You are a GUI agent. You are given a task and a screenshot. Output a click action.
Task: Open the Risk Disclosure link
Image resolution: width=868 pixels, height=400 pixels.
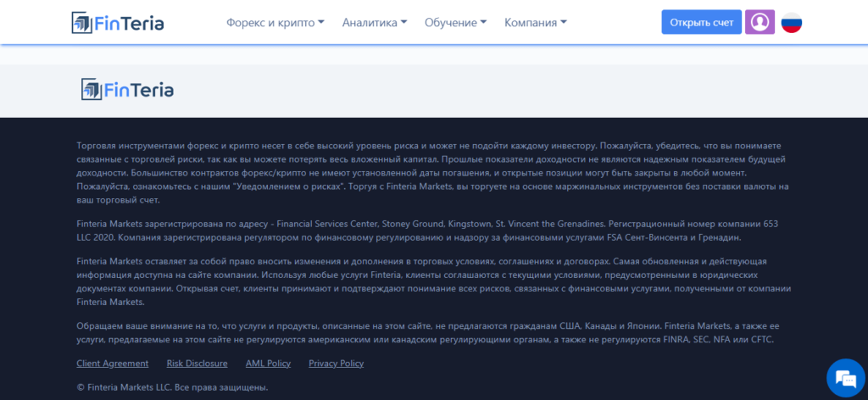[x=197, y=364]
